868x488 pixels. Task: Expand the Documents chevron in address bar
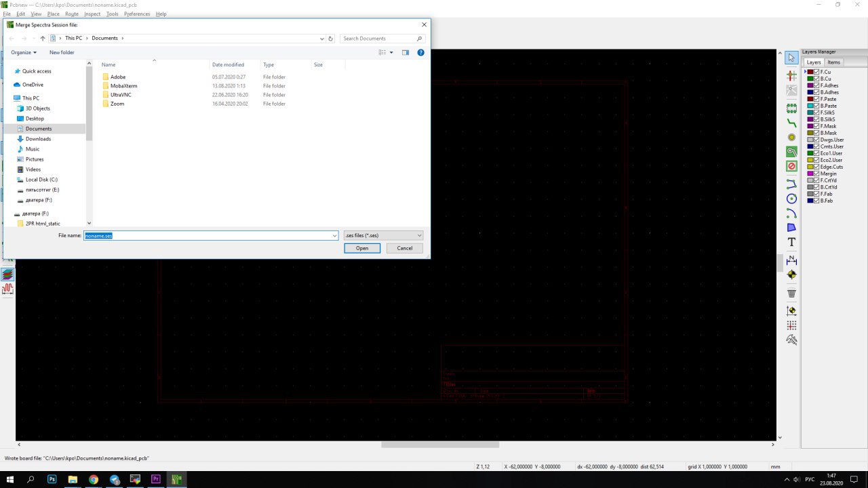point(122,39)
